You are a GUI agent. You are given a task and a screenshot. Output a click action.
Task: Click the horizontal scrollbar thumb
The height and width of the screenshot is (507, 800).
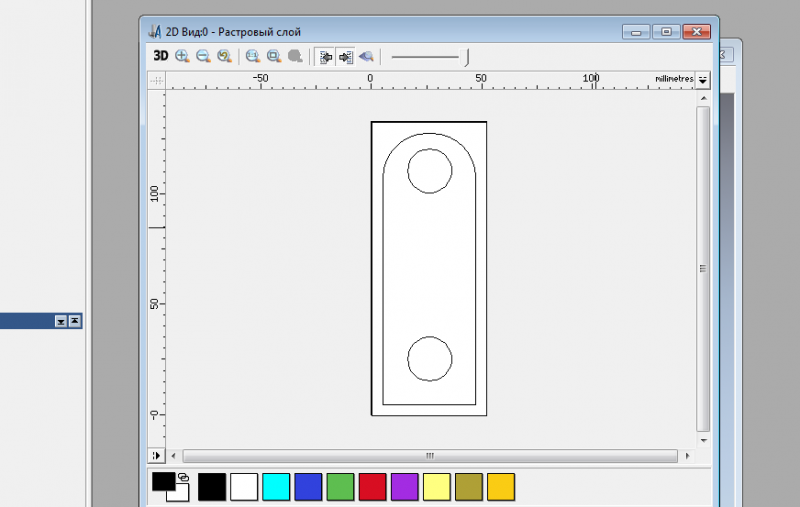pos(430,455)
